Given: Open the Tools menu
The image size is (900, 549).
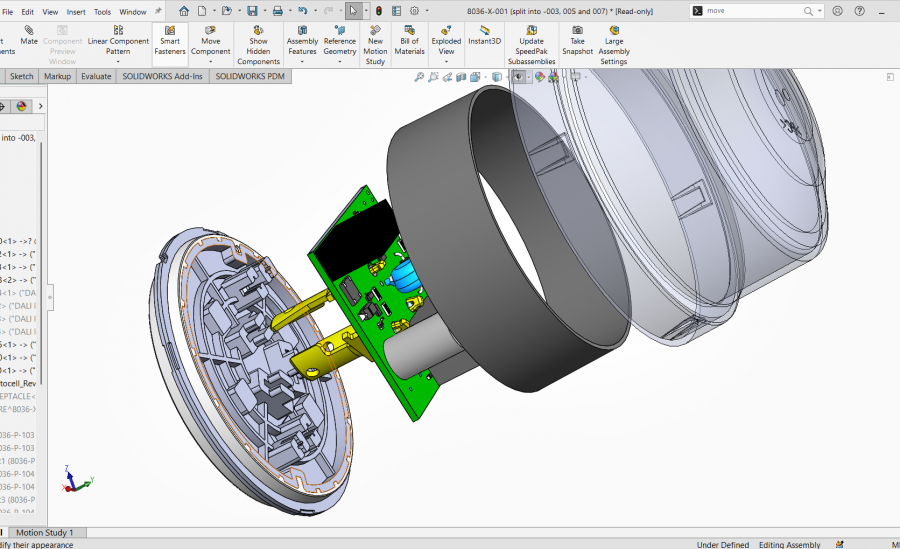Looking at the screenshot, I should 102,11.
